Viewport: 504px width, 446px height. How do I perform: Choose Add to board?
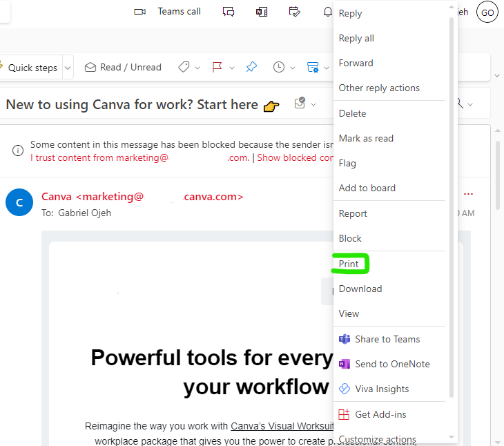[x=389, y=188]
